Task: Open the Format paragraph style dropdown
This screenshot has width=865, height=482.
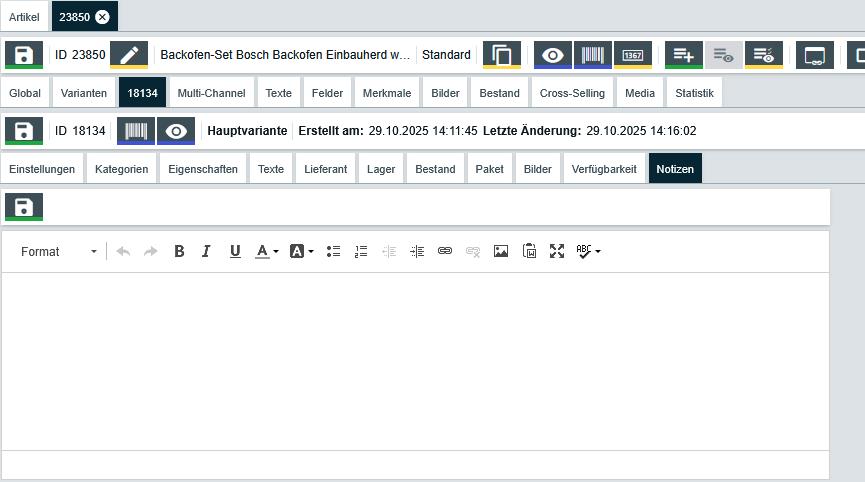Action: pyautogui.click(x=58, y=251)
